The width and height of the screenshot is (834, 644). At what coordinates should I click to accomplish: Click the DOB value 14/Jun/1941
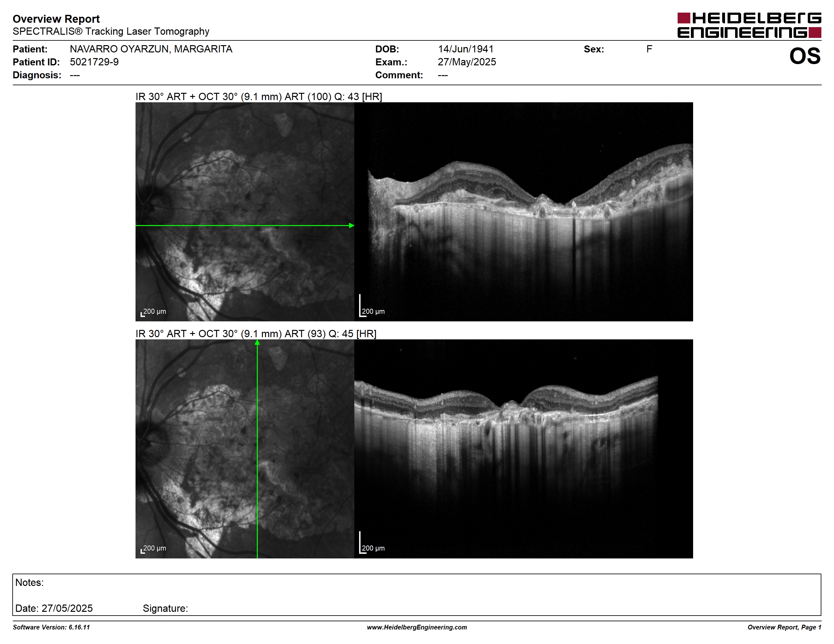(x=466, y=49)
